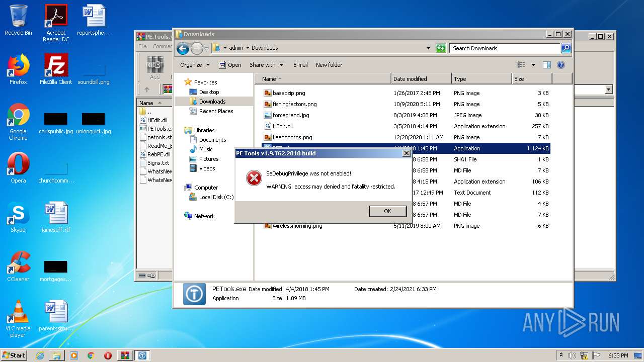644x362 pixels.
Task: Sort by Type column header
Action: (x=481, y=79)
